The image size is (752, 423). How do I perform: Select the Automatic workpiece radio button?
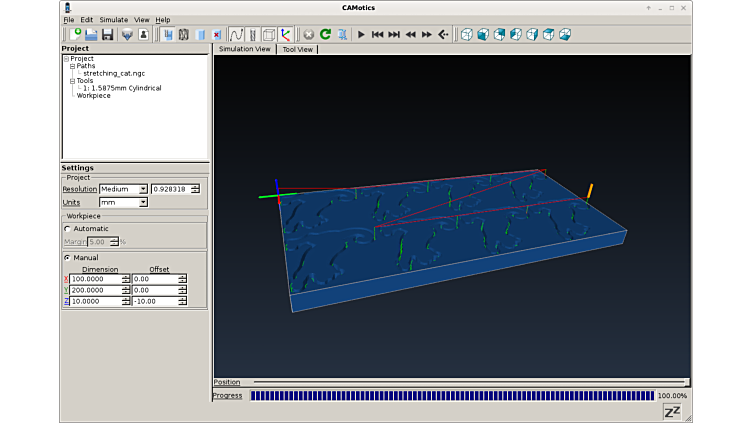[x=68, y=228]
